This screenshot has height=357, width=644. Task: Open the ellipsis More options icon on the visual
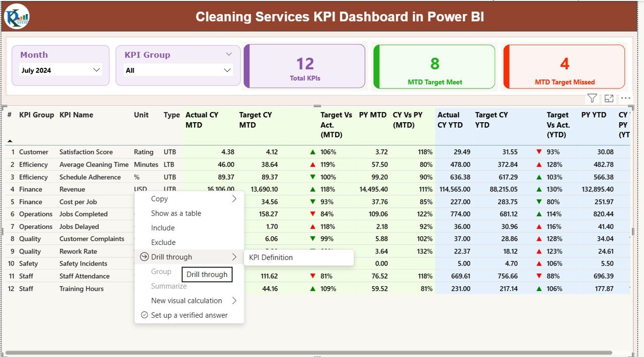pos(625,98)
